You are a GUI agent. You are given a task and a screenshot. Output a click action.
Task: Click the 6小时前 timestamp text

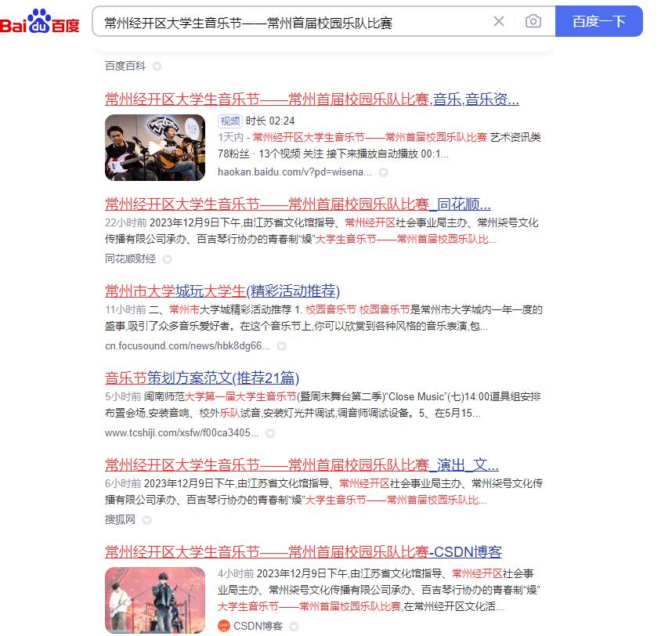click(123, 484)
